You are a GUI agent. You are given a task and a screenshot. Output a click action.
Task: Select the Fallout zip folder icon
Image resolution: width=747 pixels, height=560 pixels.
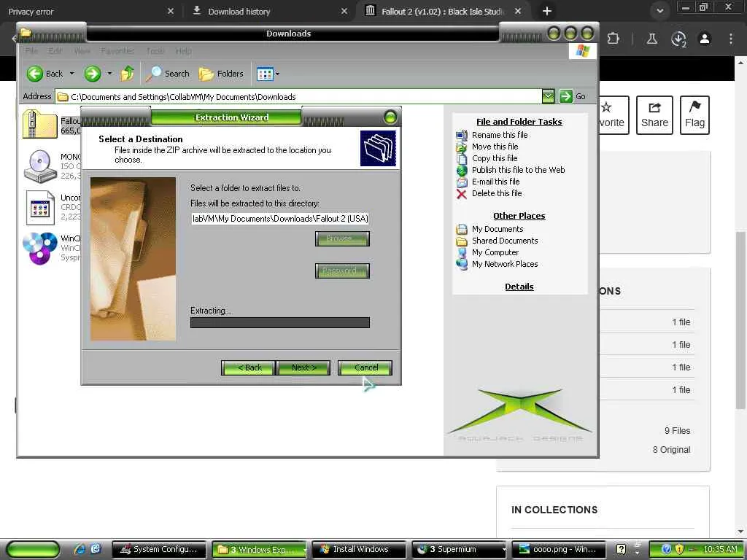(39, 124)
